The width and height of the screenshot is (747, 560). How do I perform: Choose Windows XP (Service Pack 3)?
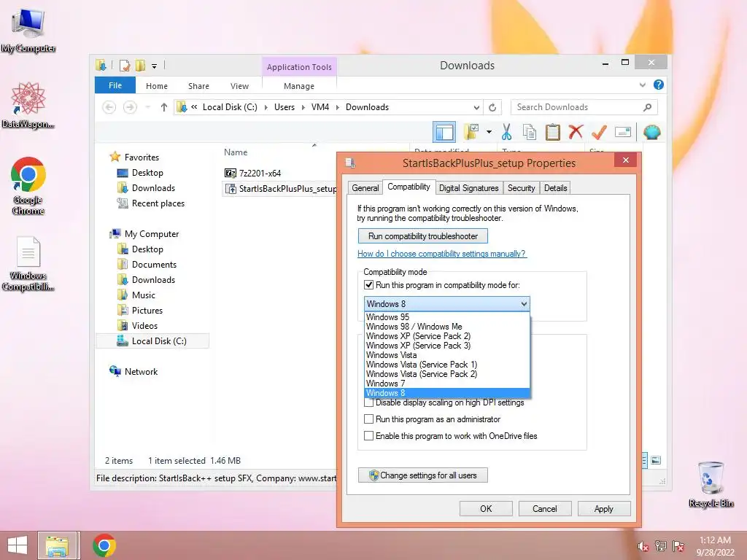click(447, 346)
